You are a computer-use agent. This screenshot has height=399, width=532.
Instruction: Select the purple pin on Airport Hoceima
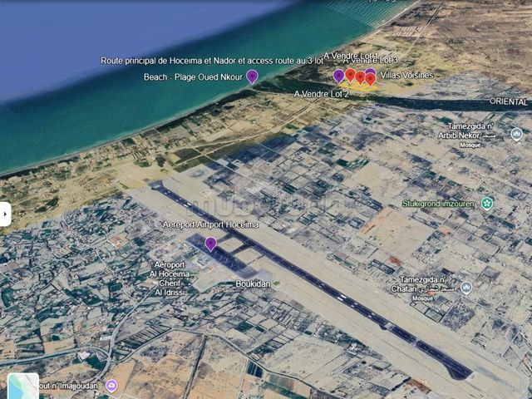[x=210, y=244]
